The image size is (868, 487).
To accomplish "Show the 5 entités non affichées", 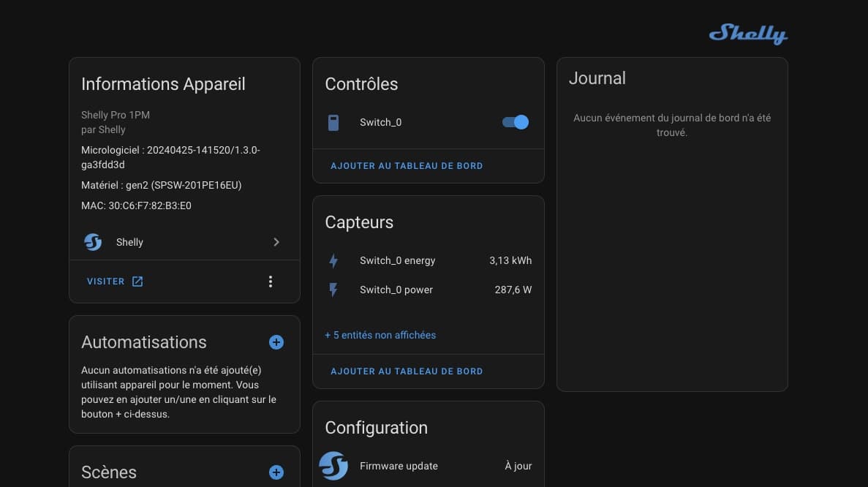I will tap(380, 335).
